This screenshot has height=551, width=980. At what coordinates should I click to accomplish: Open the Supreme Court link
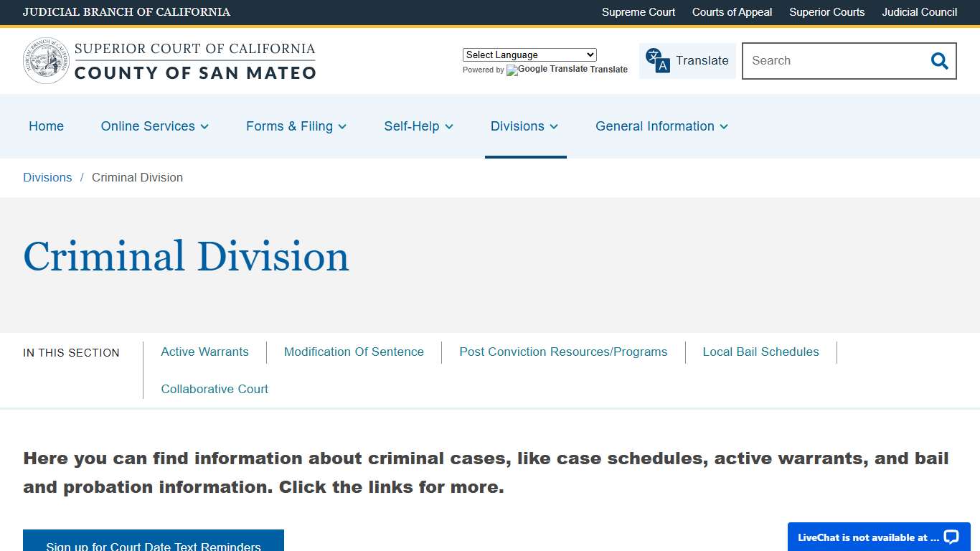point(638,12)
